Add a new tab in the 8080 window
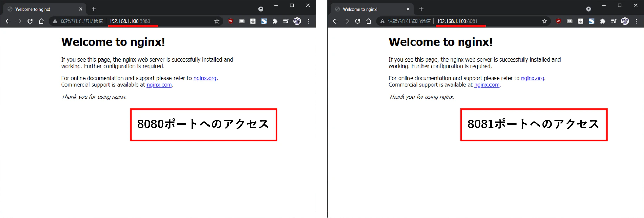Image resolution: width=644 pixels, height=218 pixels. [x=94, y=9]
